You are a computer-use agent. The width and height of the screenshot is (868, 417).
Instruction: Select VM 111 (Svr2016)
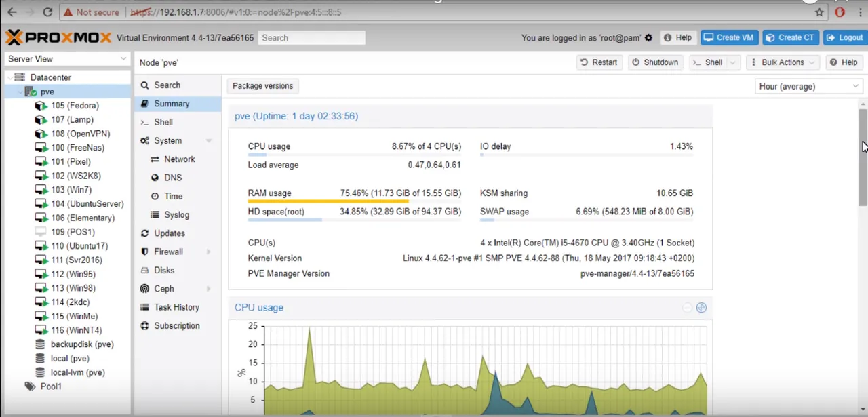[76, 260]
